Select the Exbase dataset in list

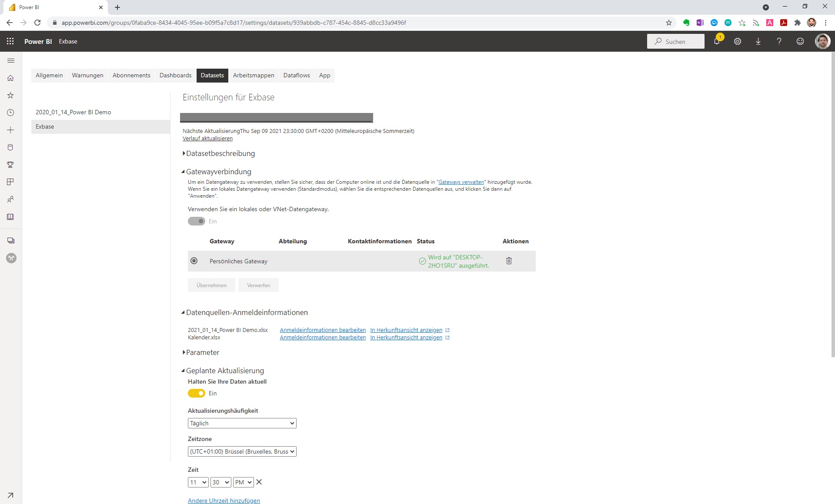[x=100, y=126]
